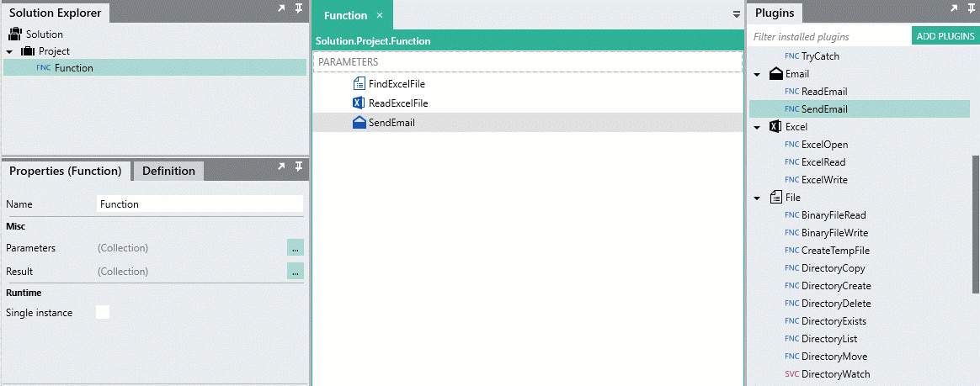
Task: Click SVC icon next to DirectoryWatch
Action: click(x=792, y=374)
